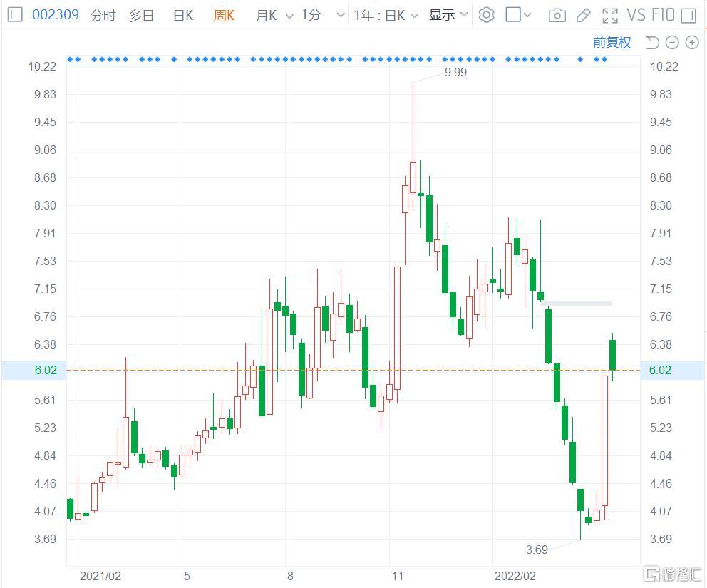
Task: Click stock code 002309
Action: coord(56,14)
